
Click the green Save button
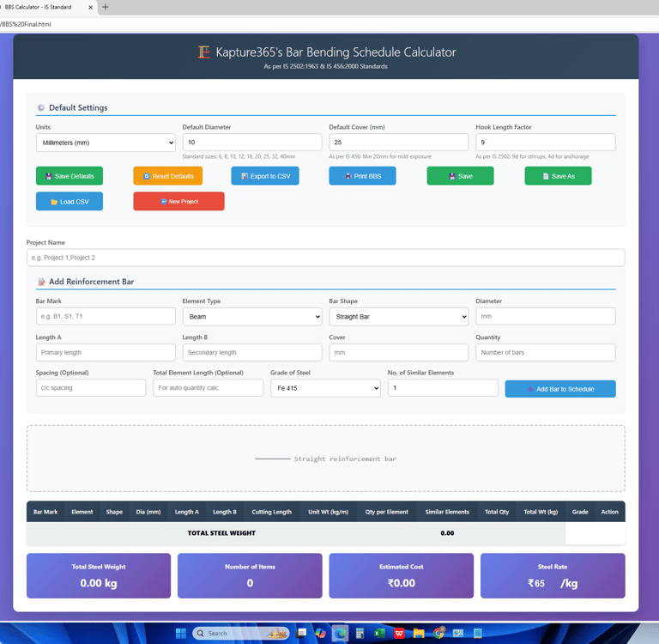(460, 176)
